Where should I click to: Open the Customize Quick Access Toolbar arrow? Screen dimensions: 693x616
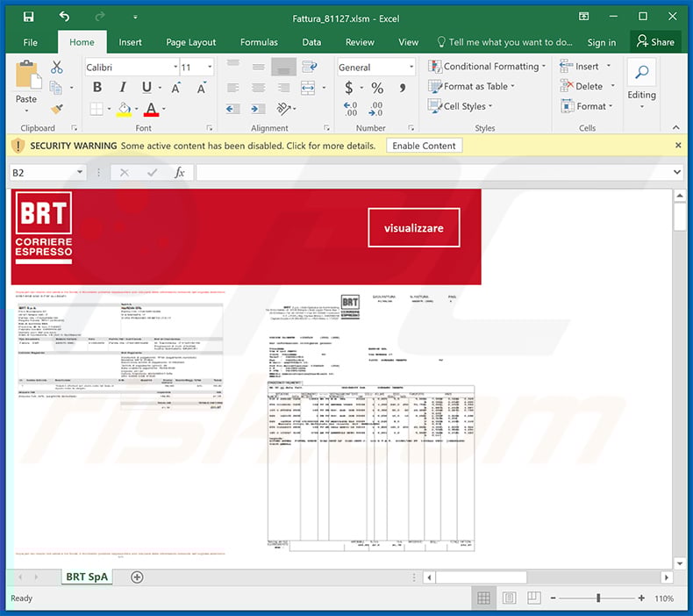pos(135,18)
